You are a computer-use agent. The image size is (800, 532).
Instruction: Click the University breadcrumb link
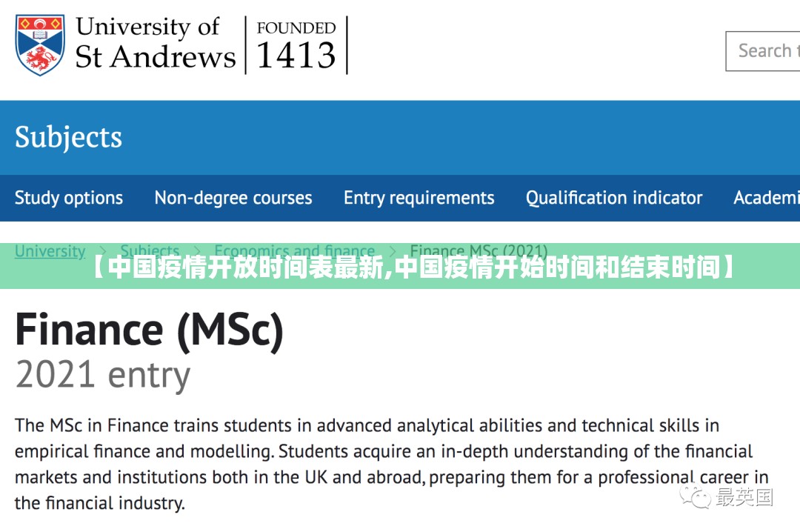(50, 251)
